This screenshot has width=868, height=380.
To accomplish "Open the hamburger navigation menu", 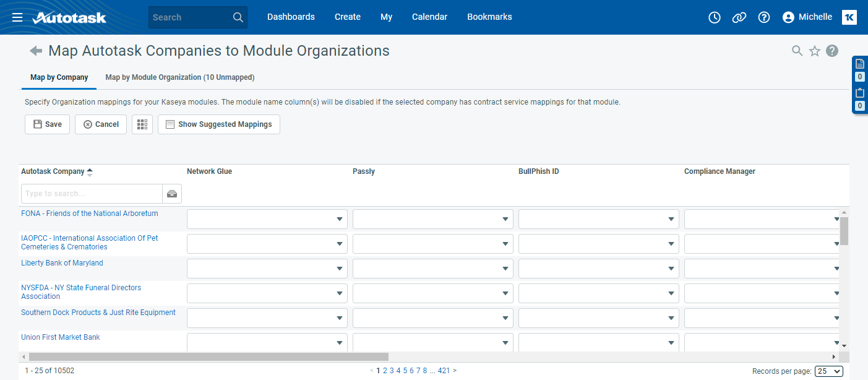I will point(17,17).
